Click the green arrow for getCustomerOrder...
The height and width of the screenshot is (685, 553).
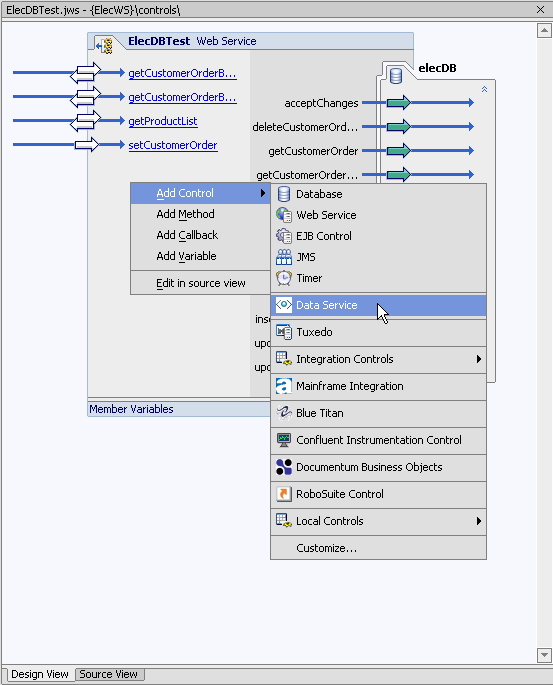click(399, 151)
